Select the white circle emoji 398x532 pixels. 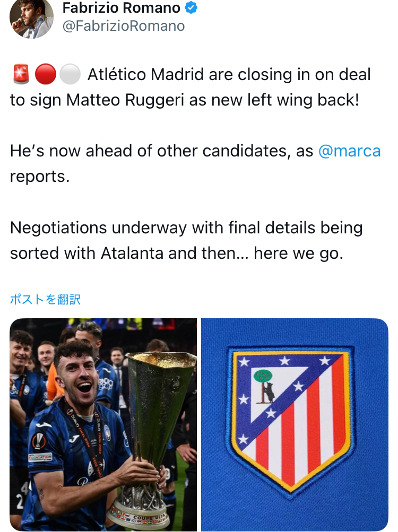coord(70,74)
